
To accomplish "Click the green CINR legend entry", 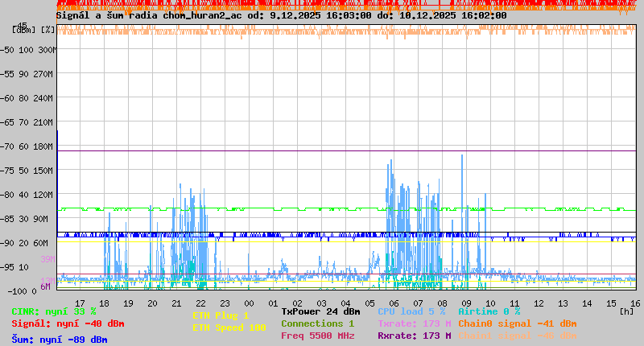I will click(x=54, y=311).
